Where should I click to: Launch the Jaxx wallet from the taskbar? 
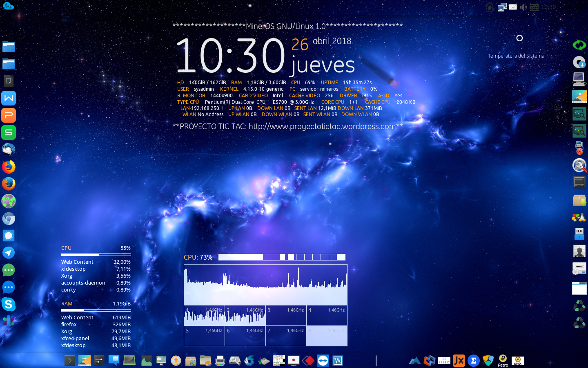(x=459, y=361)
